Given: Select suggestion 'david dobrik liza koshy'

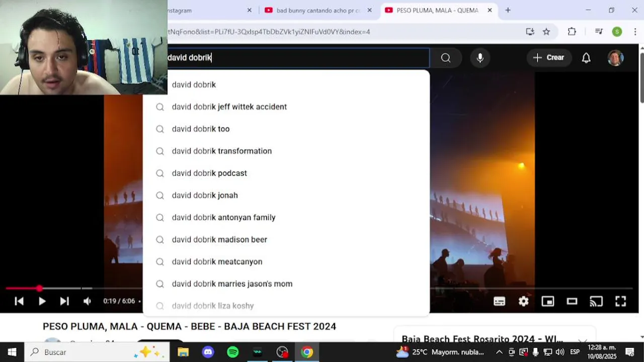Looking at the screenshot, I should (x=286, y=306).
